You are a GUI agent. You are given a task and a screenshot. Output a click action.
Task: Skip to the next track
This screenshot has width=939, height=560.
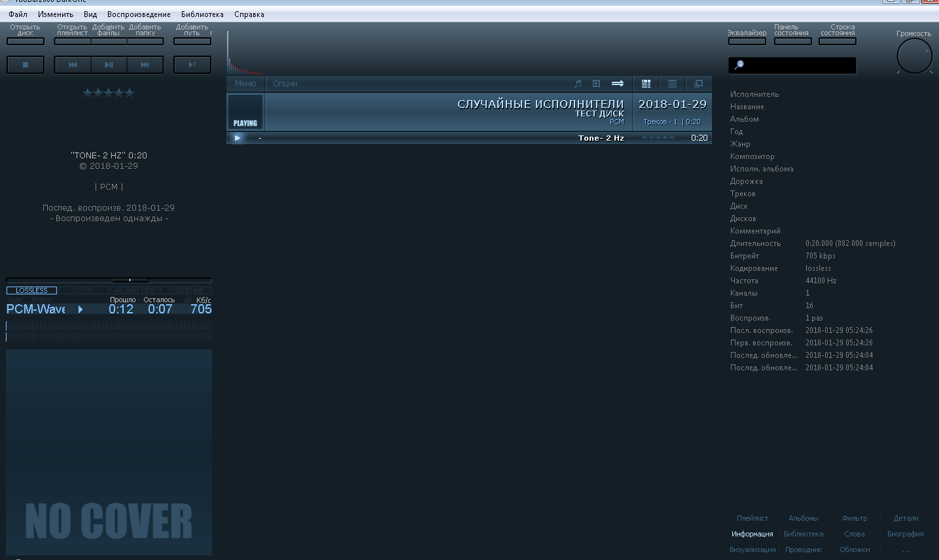(x=145, y=65)
